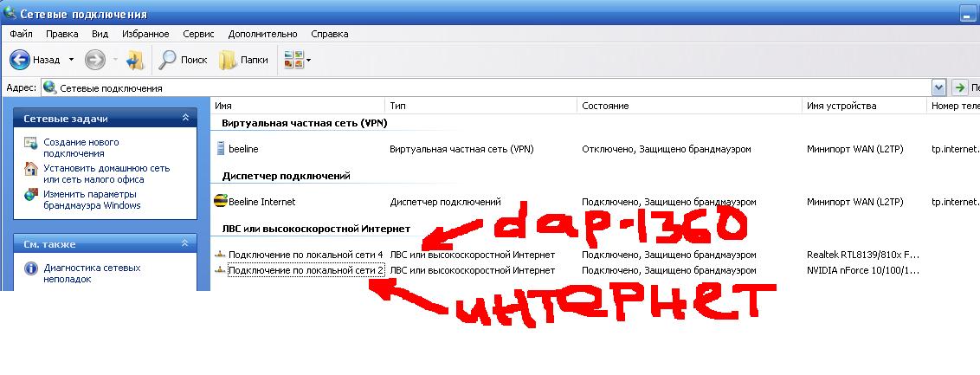Click Отключено status of beeline VPN
980x375 pixels.
[667, 149]
